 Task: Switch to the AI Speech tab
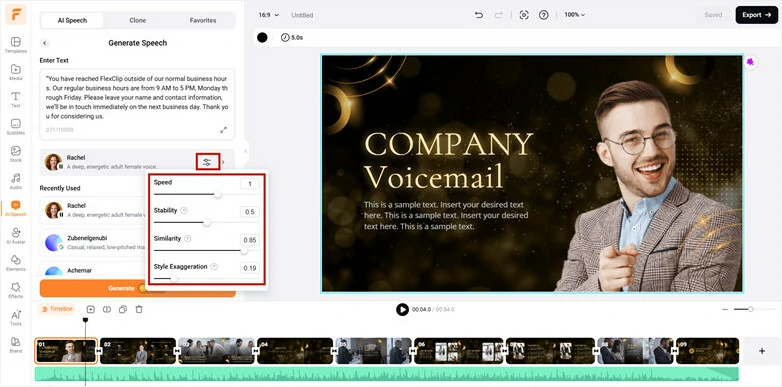click(x=72, y=20)
